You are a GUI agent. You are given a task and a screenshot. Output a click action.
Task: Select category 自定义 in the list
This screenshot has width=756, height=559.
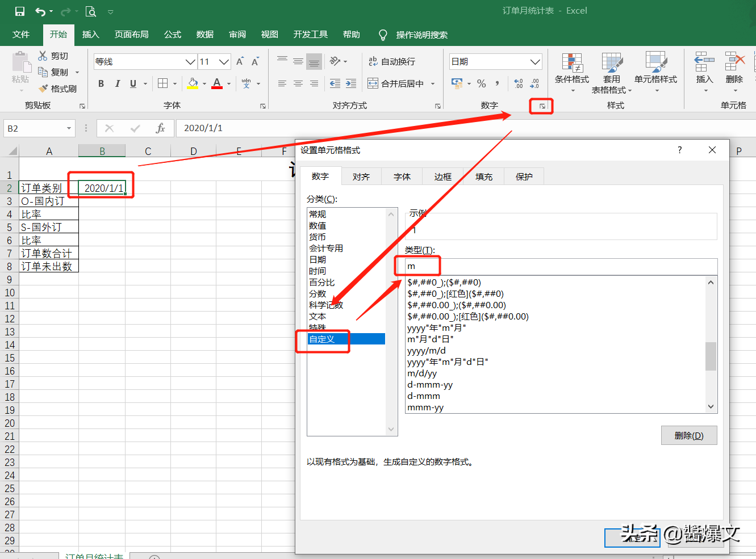coord(346,339)
